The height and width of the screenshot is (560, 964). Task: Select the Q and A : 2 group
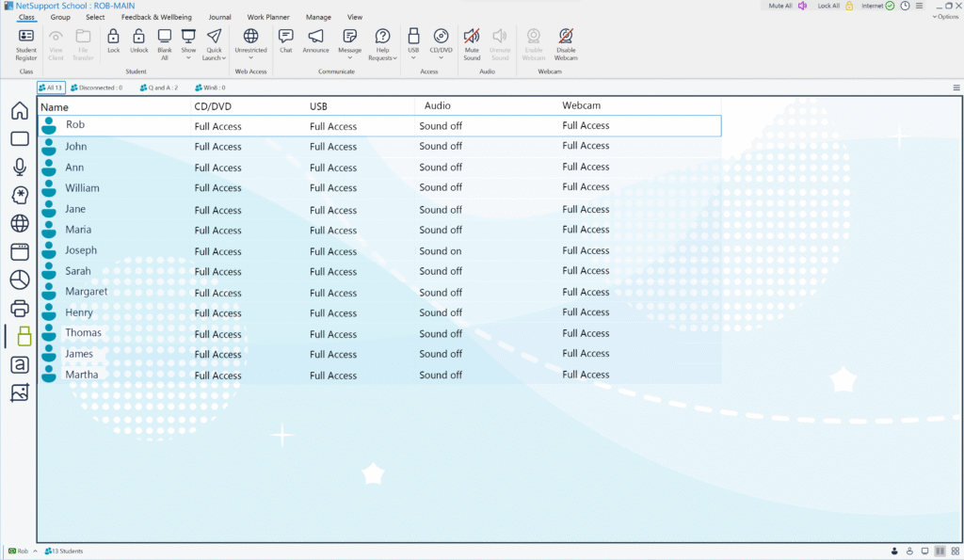tap(159, 88)
